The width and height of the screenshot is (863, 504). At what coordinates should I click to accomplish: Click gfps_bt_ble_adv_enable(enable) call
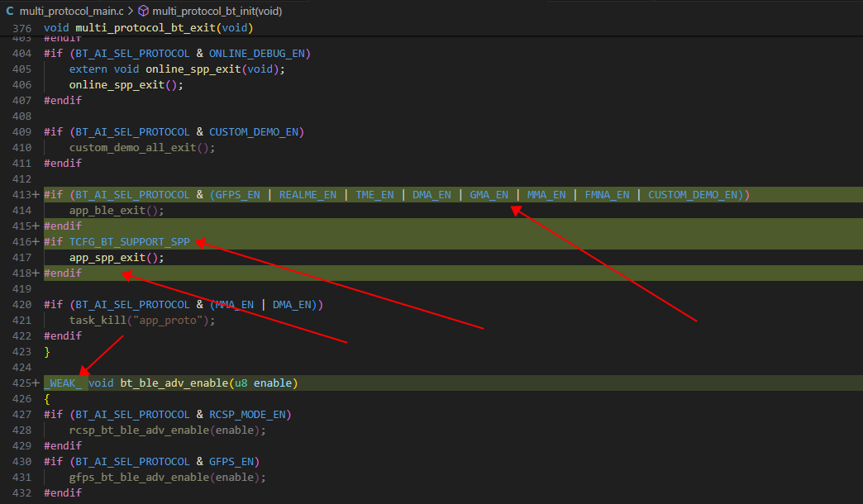pyautogui.click(x=167, y=477)
